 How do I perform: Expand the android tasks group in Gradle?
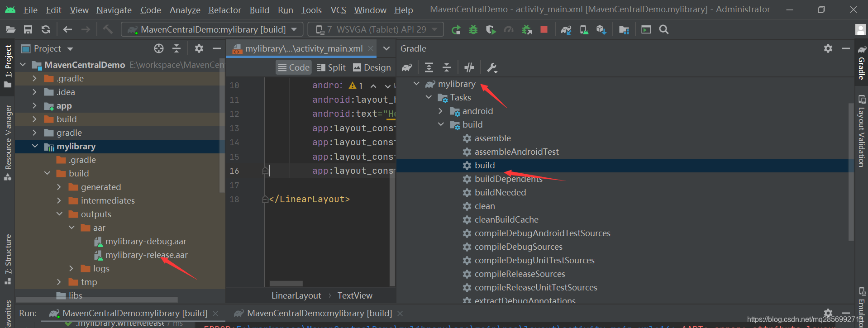(x=441, y=111)
